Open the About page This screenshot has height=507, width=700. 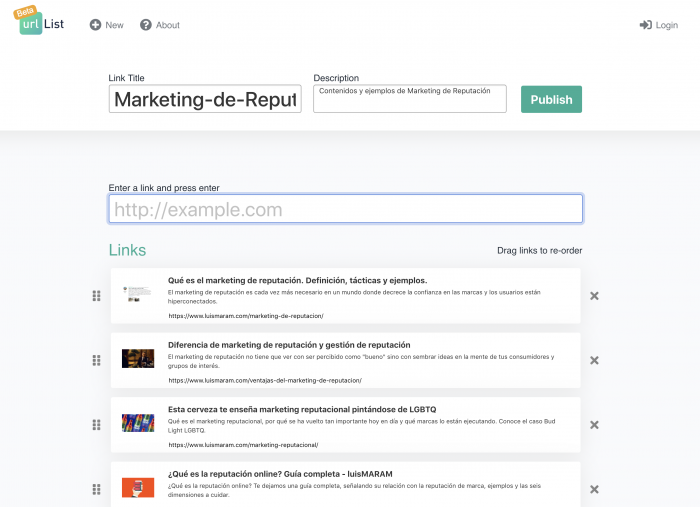point(160,25)
